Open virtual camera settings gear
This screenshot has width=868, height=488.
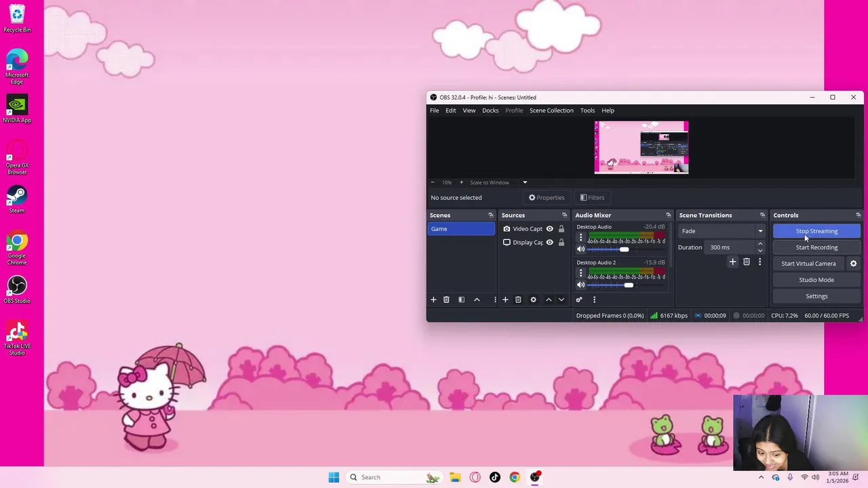[x=853, y=264]
